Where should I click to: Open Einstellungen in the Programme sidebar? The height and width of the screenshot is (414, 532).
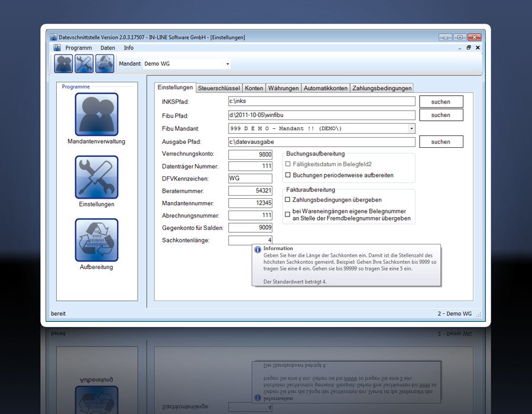click(x=96, y=177)
